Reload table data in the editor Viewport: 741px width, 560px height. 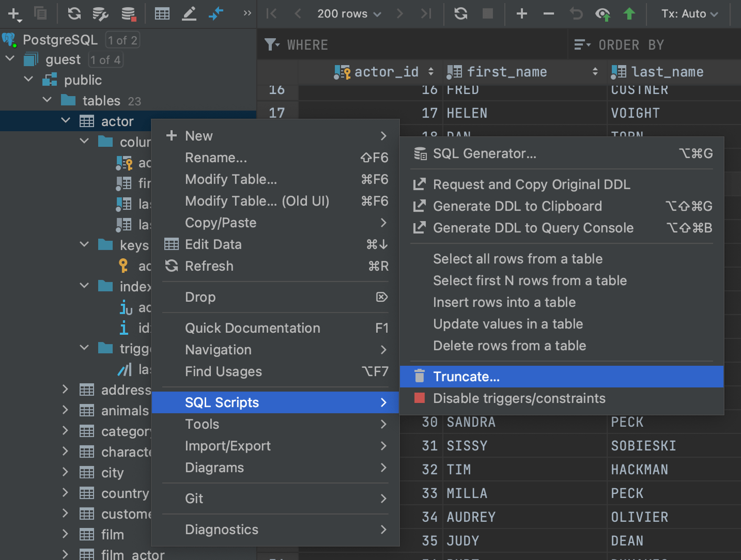[x=460, y=14]
